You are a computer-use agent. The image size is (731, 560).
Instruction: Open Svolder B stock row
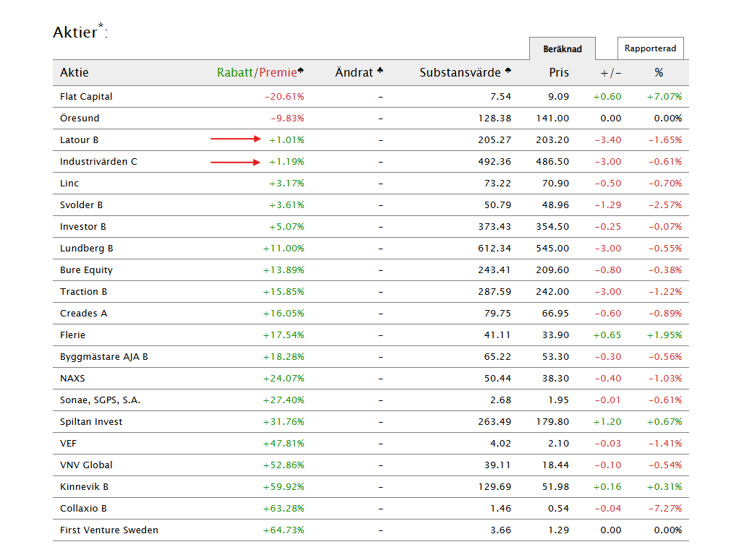[x=371, y=205]
